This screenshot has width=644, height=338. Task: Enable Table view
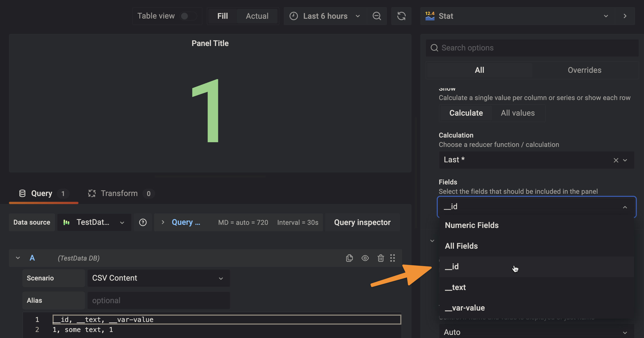[188, 16]
